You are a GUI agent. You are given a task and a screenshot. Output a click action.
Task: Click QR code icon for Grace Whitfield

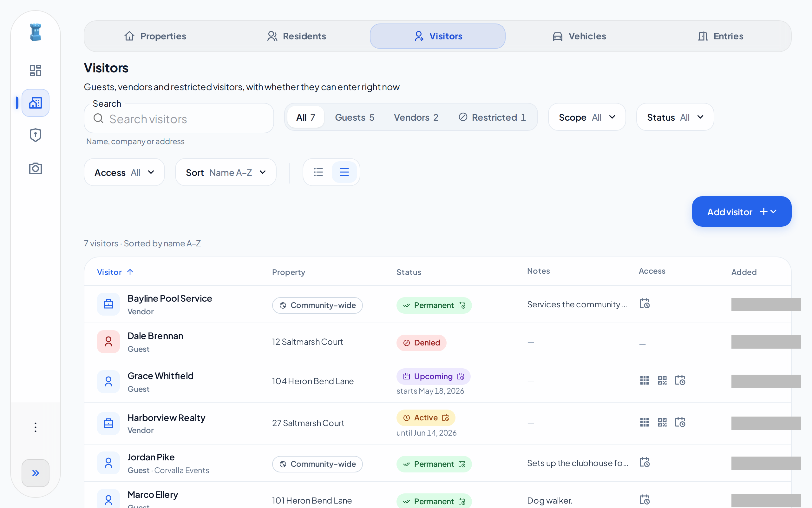(662, 380)
